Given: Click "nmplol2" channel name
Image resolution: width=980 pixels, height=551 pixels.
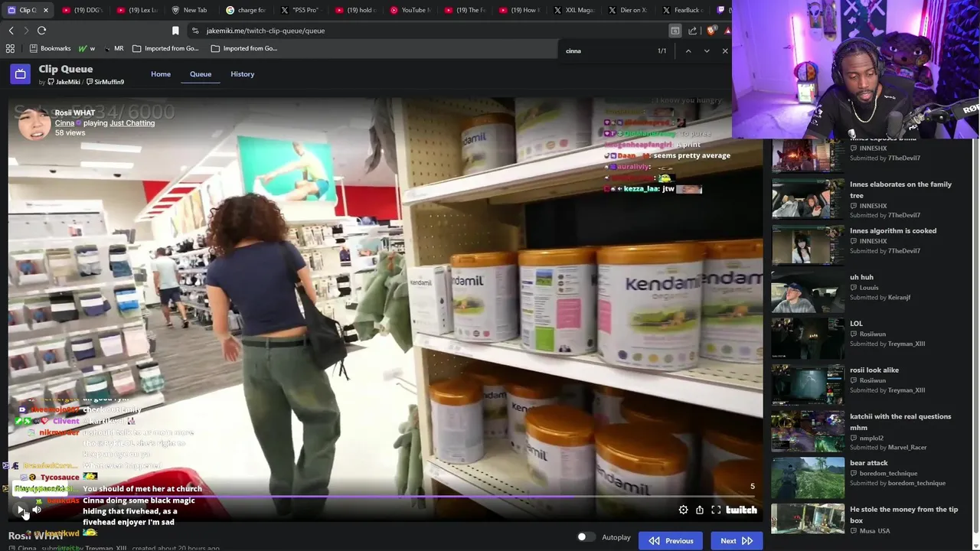Looking at the screenshot, I should point(871,439).
